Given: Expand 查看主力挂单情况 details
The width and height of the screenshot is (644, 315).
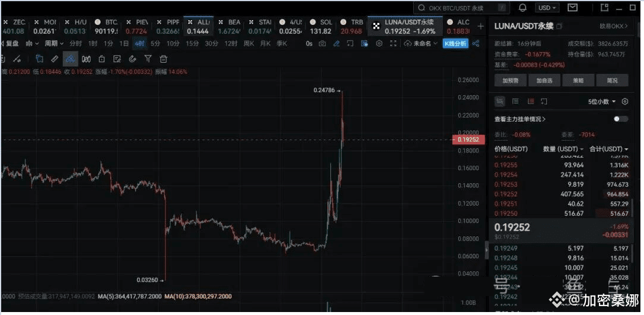Looking at the screenshot, I should point(520,119).
